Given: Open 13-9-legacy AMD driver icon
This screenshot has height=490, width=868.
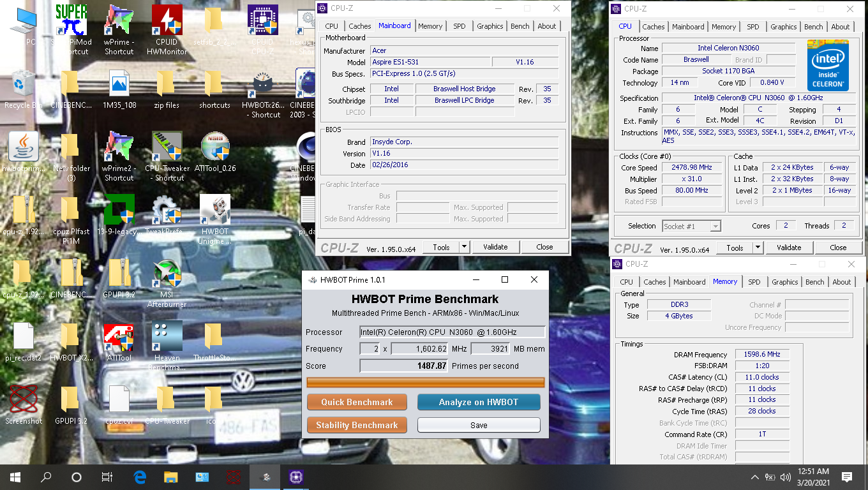Looking at the screenshot, I should point(119,214).
